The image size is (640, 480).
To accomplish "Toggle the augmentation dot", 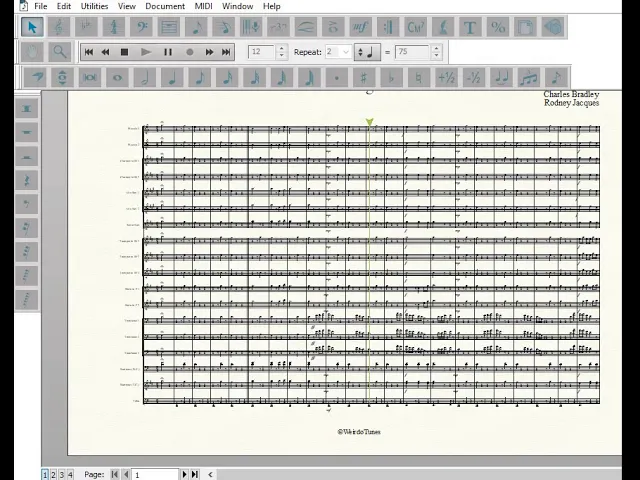I will coord(336,77).
